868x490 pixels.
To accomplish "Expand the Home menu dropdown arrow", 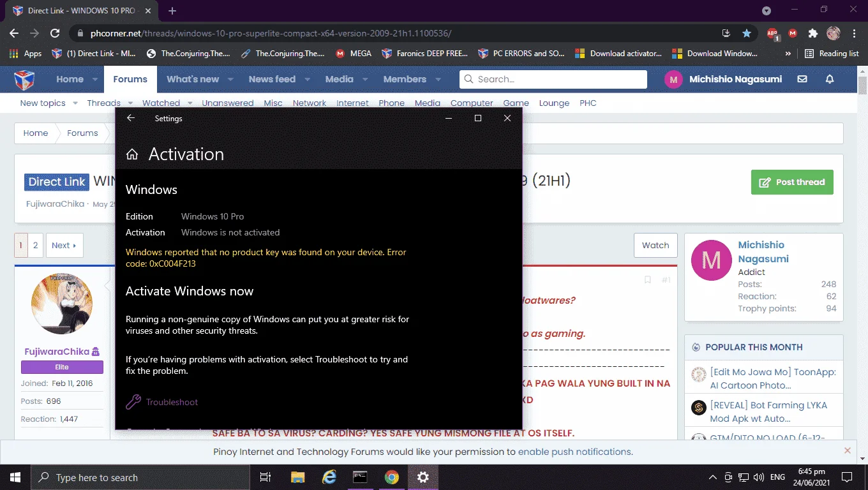I will point(95,80).
